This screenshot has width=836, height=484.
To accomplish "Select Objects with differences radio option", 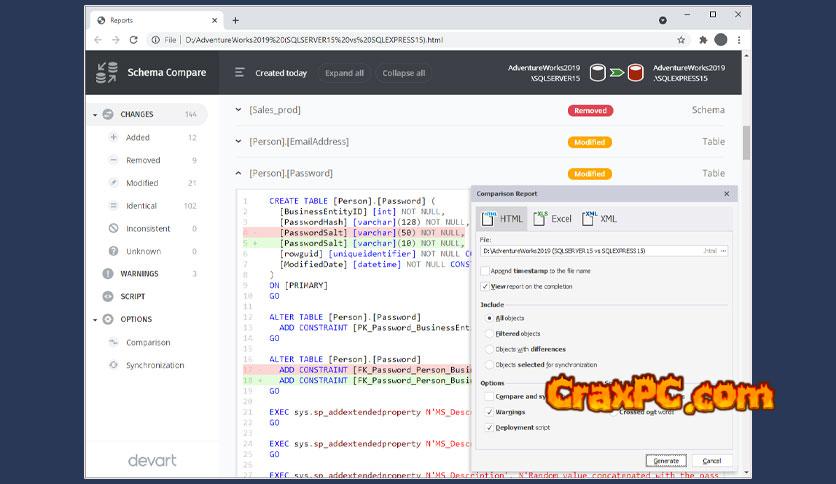I will [488, 350].
